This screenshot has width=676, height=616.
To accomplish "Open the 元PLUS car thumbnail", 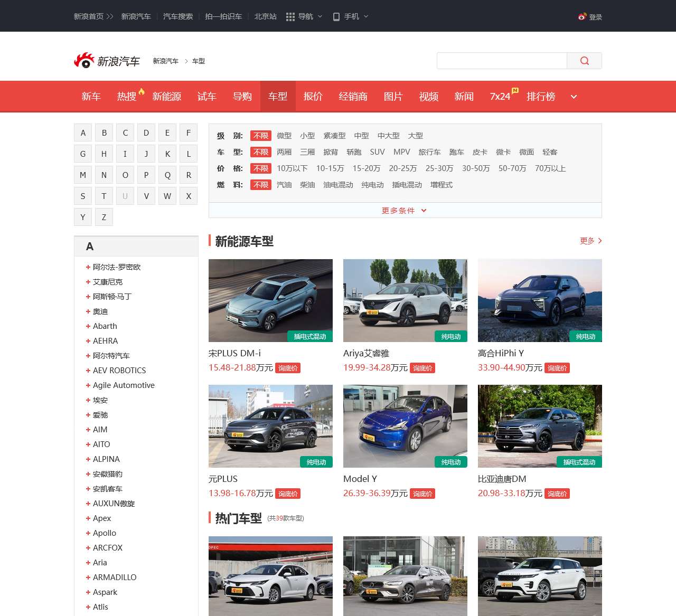I will click(x=270, y=426).
